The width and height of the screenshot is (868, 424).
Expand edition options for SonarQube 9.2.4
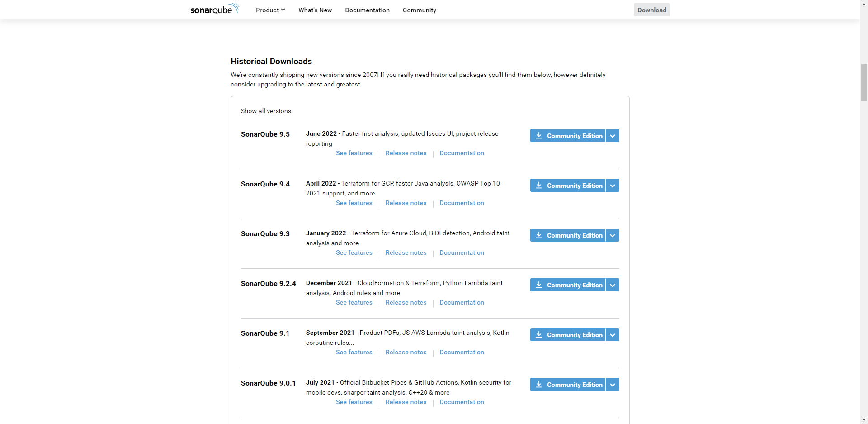point(613,285)
